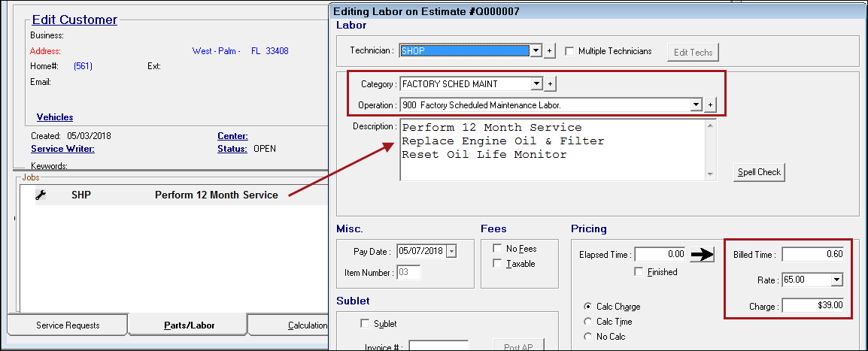Click the Status link
The width and height of the screenshot is (868, 351).
pos(232,149)
